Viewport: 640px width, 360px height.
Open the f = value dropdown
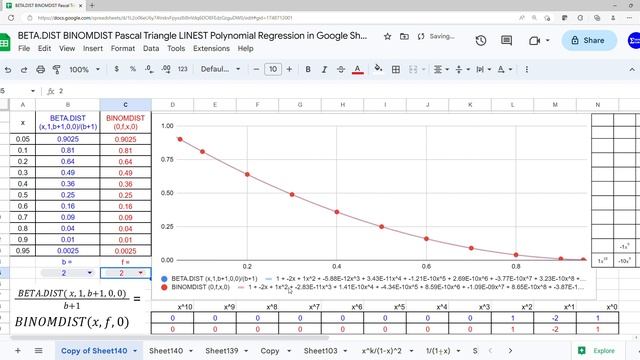[125, 273]
